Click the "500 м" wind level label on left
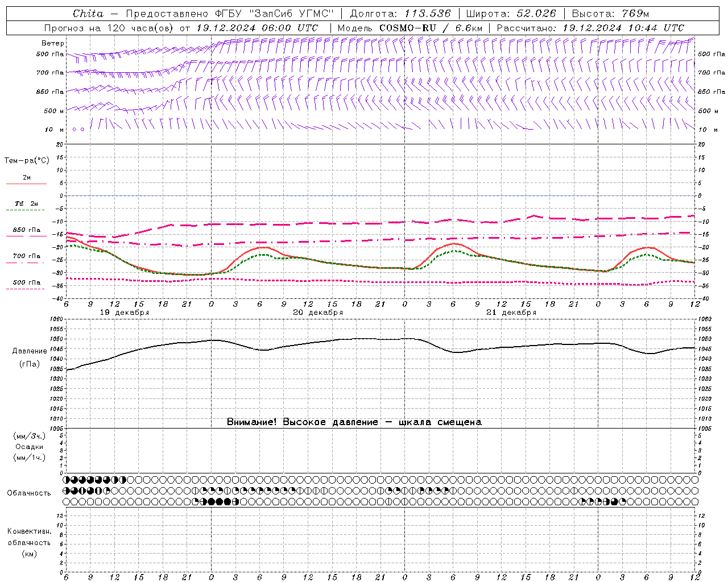The height and width of the screenshot is (582, 728). pyautogui.click(x=55, y=111)
